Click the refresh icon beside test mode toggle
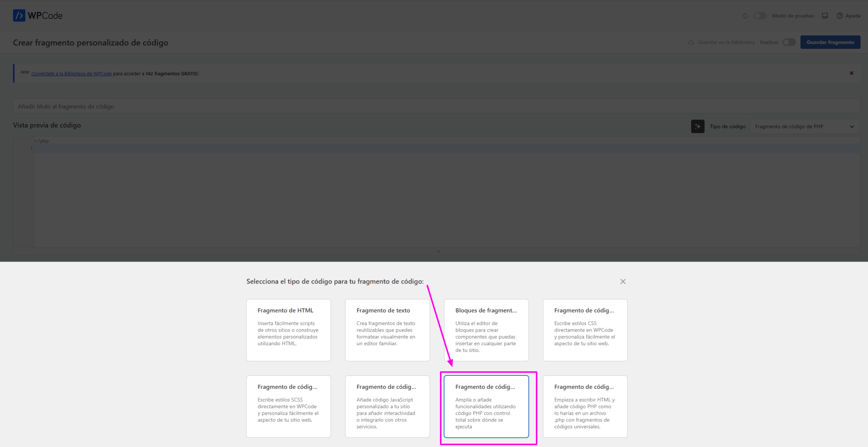 tap(745, 16)
